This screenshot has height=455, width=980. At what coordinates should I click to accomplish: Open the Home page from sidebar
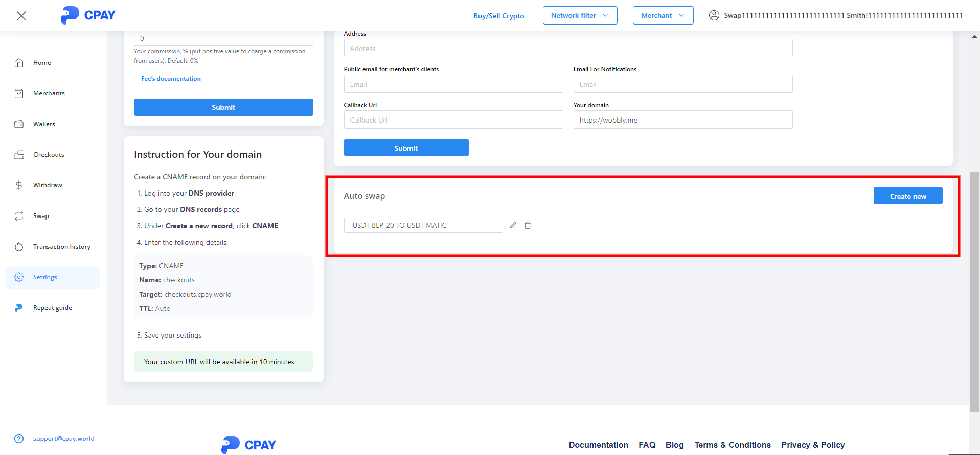tap(42, 63)
